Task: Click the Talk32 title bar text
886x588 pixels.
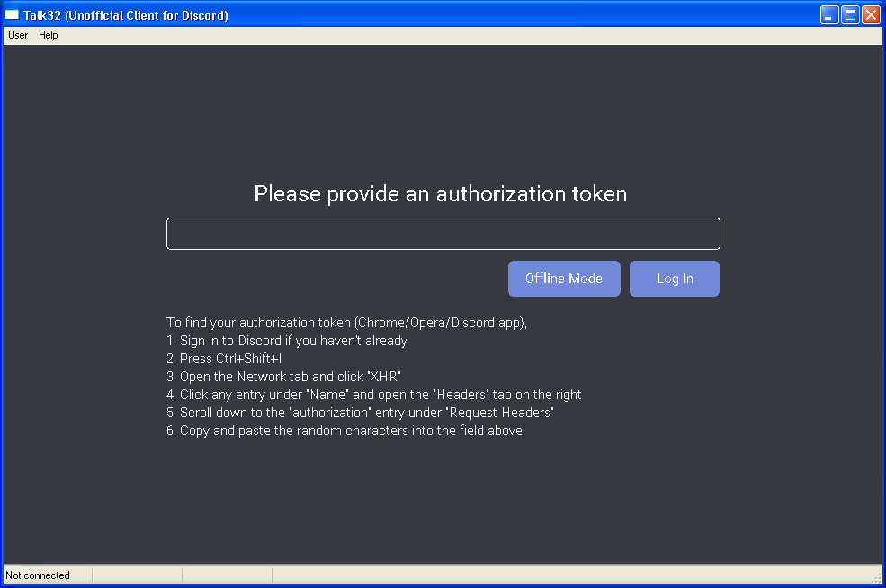Action: pyautogui.click(x=125, y=15)
